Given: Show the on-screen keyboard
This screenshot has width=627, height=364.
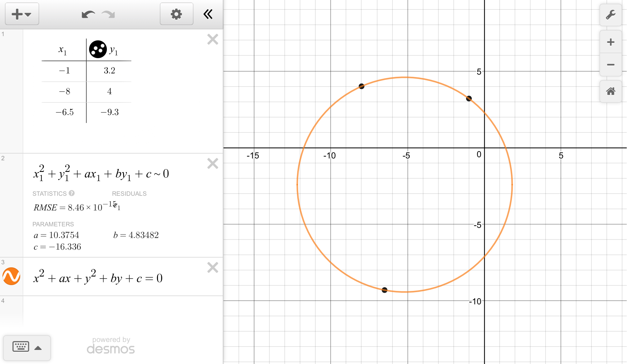Looking at the screenshot, I should (x=27, y=347).
